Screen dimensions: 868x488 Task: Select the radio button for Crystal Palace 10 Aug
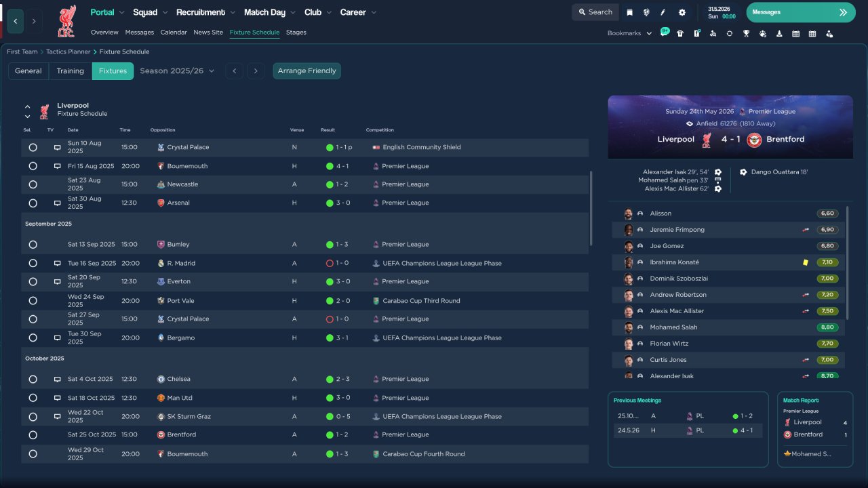point(33,147)
